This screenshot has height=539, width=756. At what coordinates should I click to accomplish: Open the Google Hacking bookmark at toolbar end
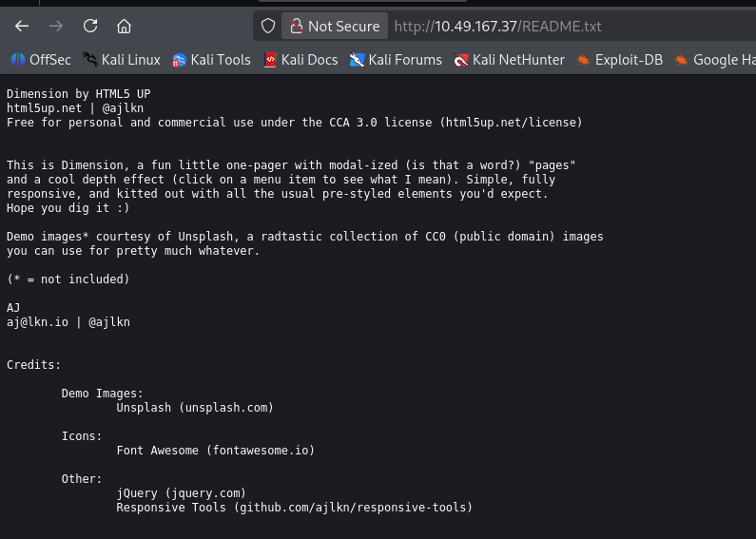[x=715, y=60]
